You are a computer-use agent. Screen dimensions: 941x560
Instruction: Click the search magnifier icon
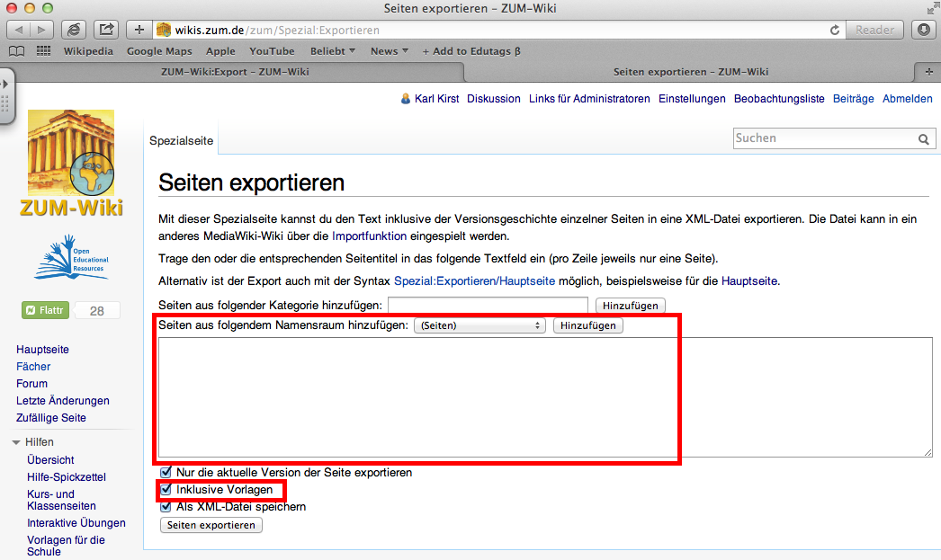923,139
